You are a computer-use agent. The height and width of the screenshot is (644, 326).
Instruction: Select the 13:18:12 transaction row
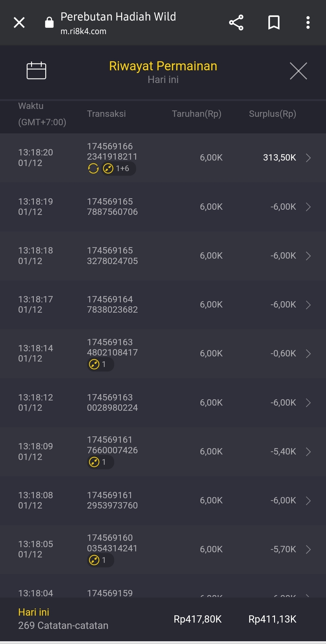point(163,403)
